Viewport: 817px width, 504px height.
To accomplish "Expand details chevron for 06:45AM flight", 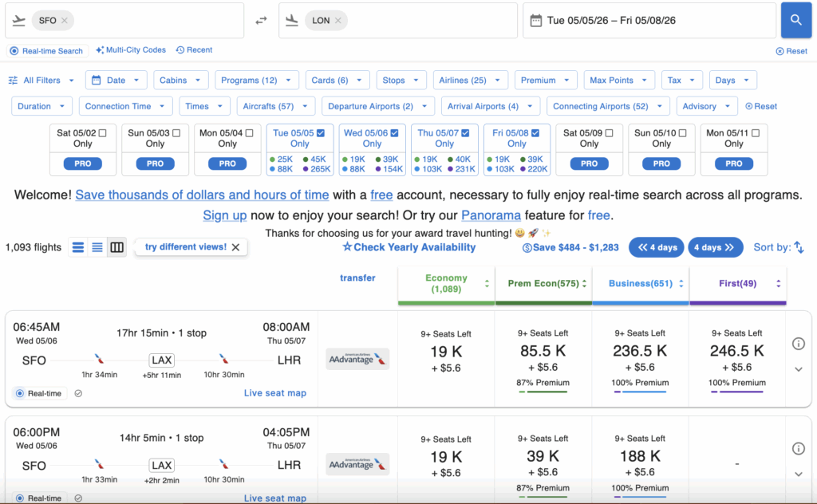I will [x=798, y=369].
